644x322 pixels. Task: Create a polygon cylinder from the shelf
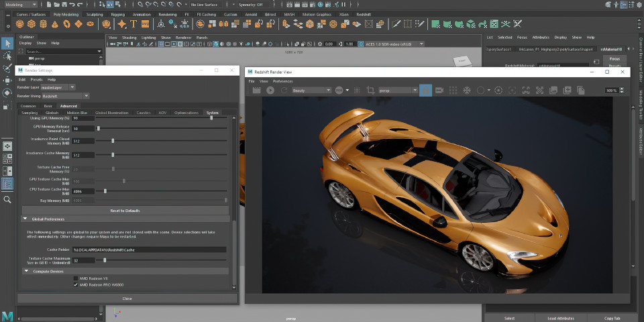tap(43, 24)
